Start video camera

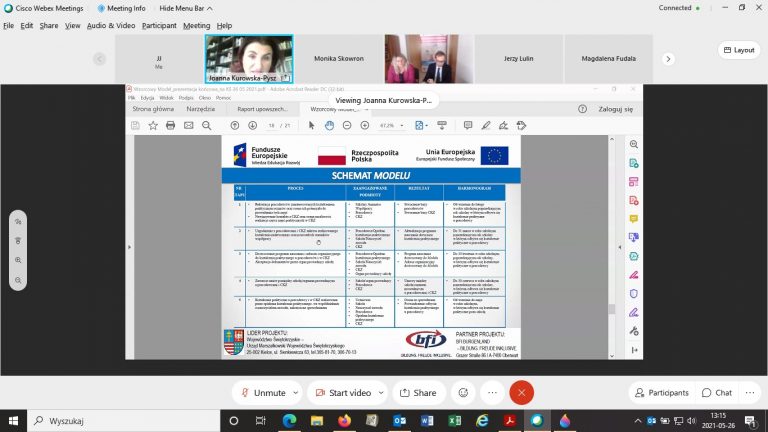tap(343, 393)
